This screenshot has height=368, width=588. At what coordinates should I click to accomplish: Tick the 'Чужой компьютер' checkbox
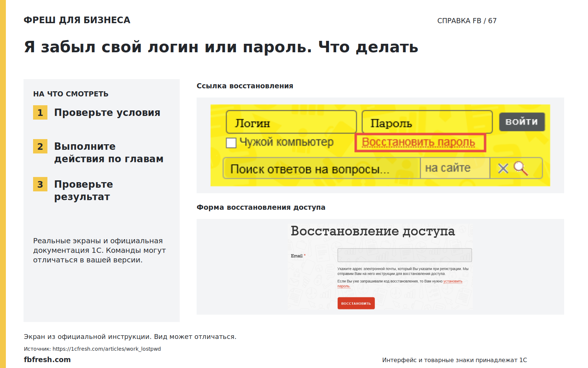point(231,143)
